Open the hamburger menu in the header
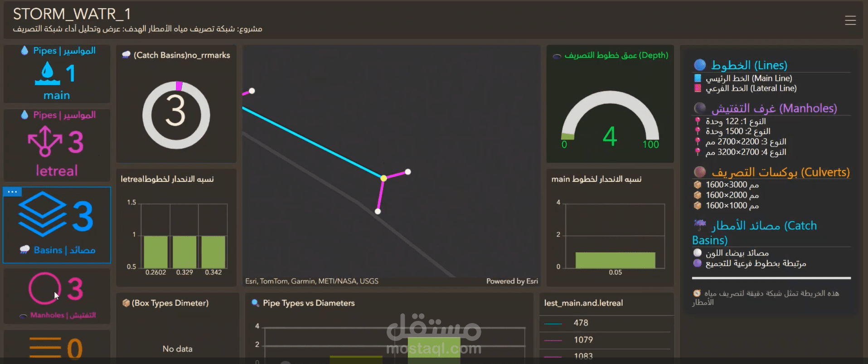 (850, 20)
